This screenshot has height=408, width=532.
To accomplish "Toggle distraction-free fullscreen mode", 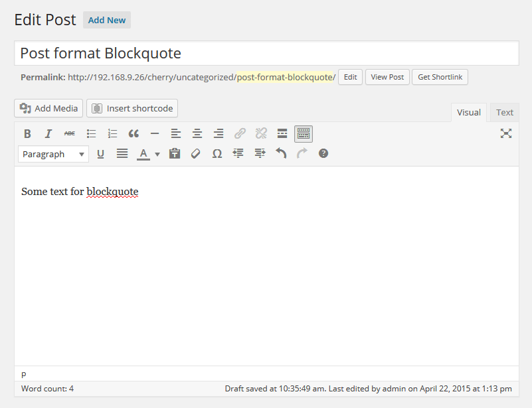I will 506,133.
